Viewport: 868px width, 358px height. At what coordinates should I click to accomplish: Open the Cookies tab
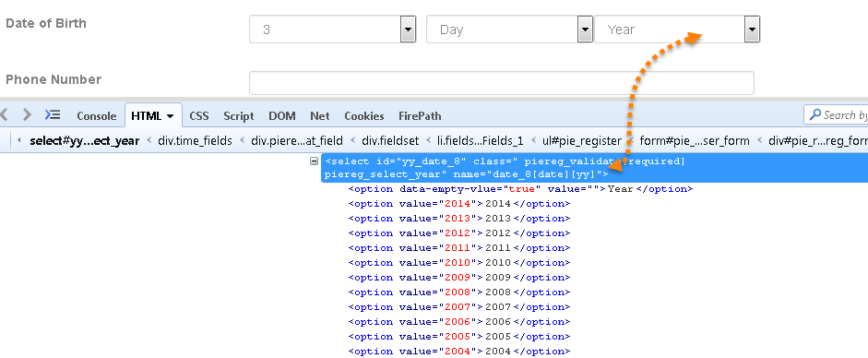click(x=364, y=116)
